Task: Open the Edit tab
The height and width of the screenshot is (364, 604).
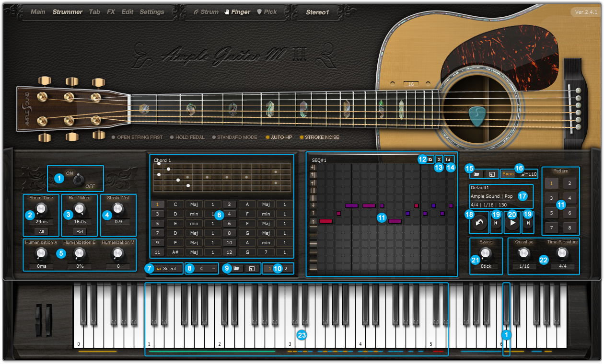Action: 127,12
